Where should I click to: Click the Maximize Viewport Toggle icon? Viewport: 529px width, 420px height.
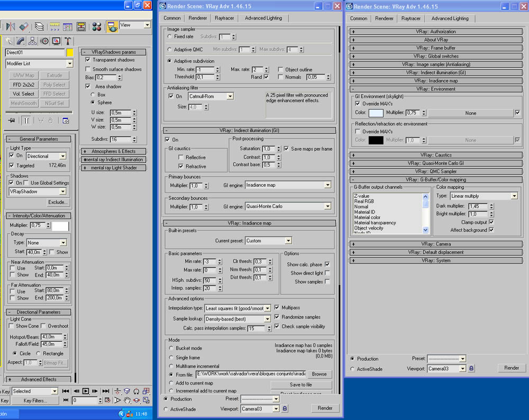146,400
